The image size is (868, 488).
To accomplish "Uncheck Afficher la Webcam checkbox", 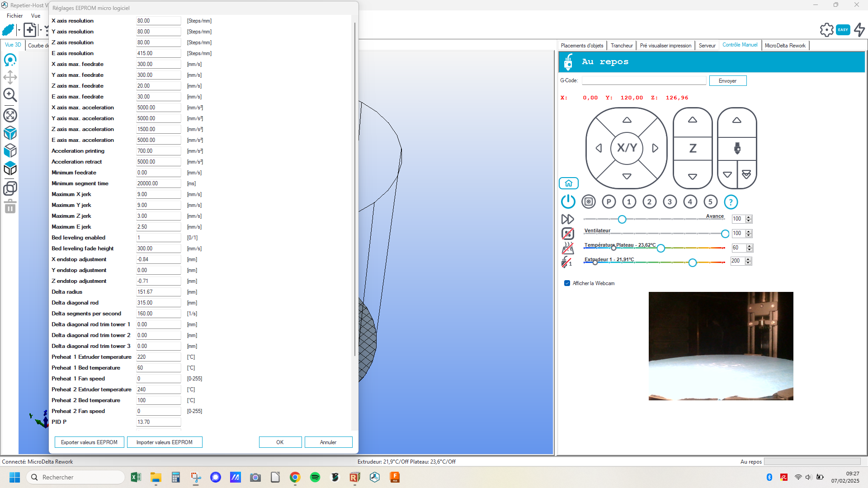I will pos(567,283).
